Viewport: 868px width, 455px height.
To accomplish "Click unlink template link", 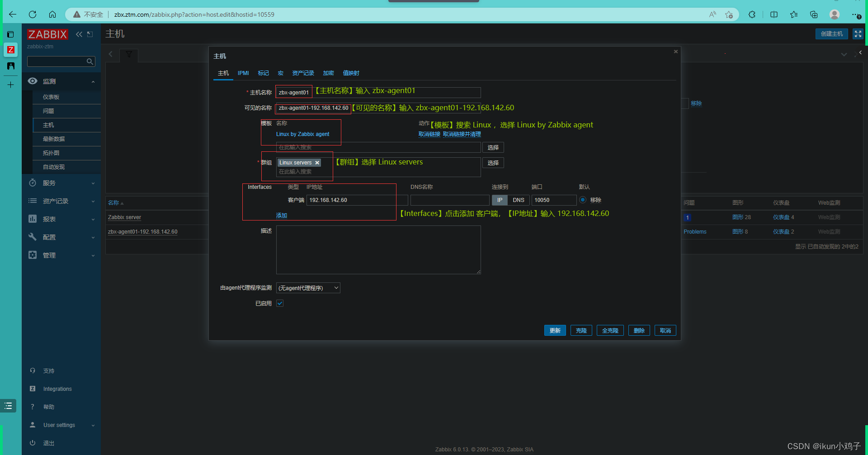I will [x=429, y=134].
